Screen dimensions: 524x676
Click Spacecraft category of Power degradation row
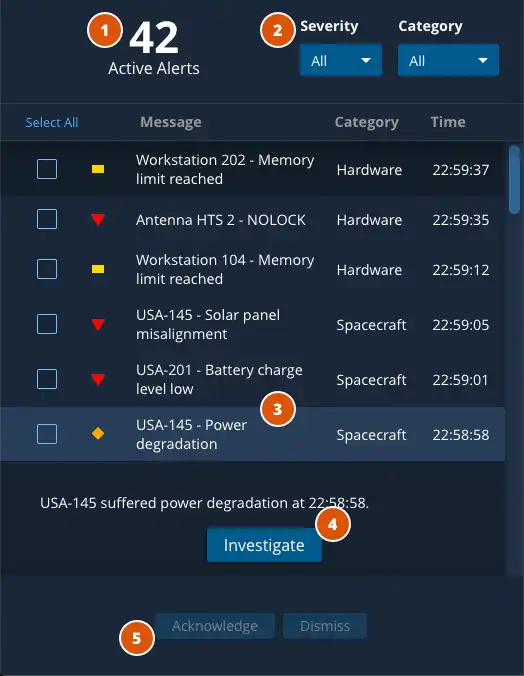click(x=371, y=435)
